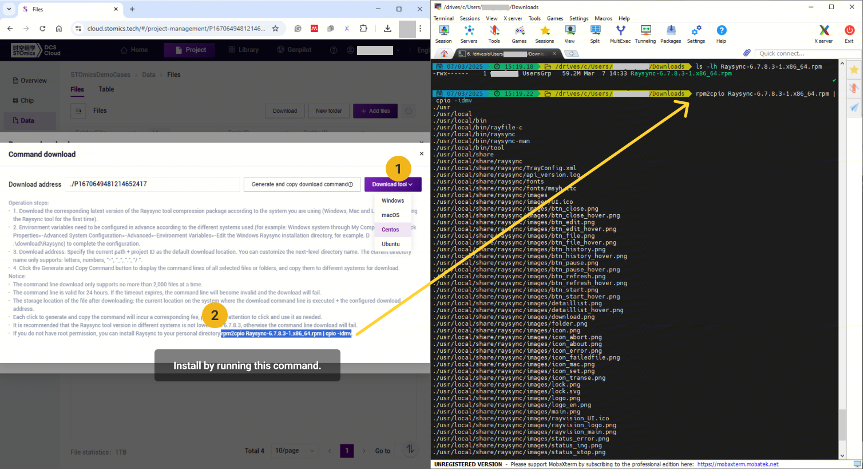The image size is (868, 469).
Task: Open the mobaxterm.mobatek.net link
Action: (x=738, y=464)
